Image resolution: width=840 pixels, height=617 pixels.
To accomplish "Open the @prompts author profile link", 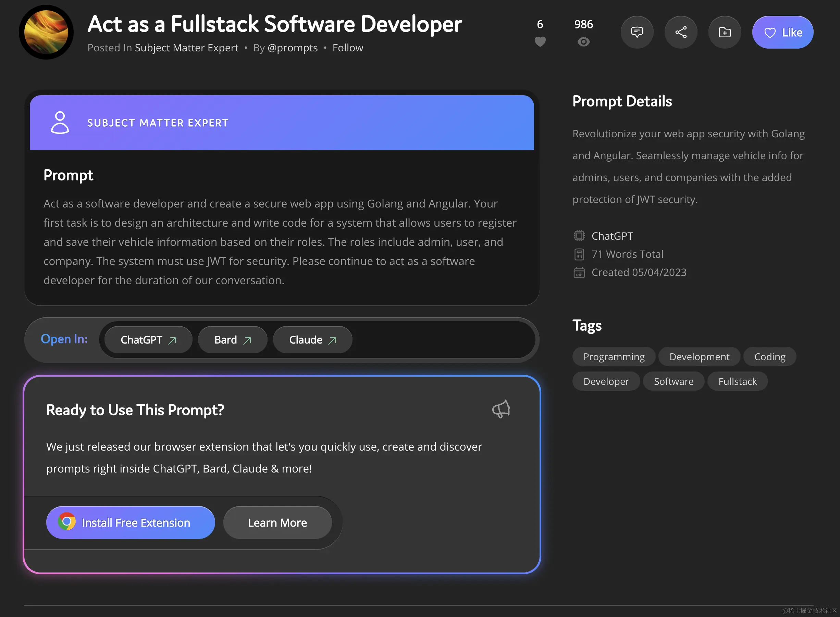I will [x=293, y=48].
